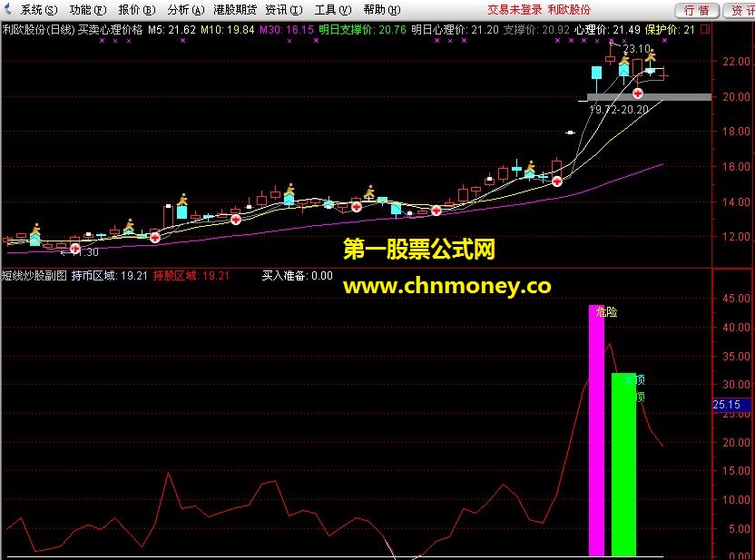Open the 资讯(I) menu
The height and width of the screenshot is (560, 755).
click(284, 10)
